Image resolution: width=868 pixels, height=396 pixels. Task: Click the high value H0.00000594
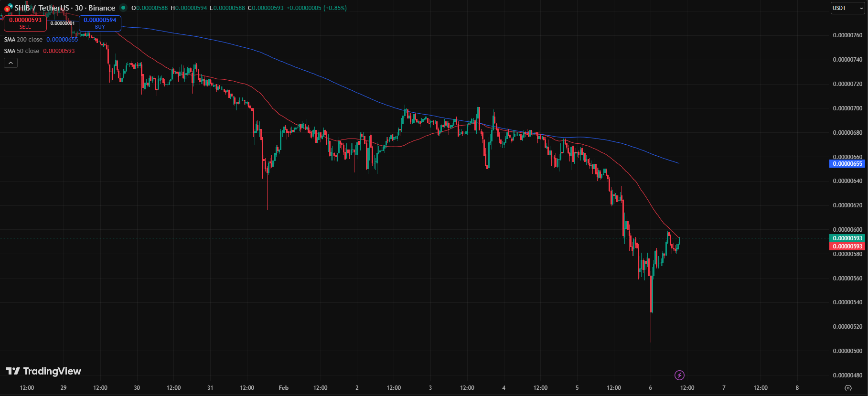click(x=189, y=8)
